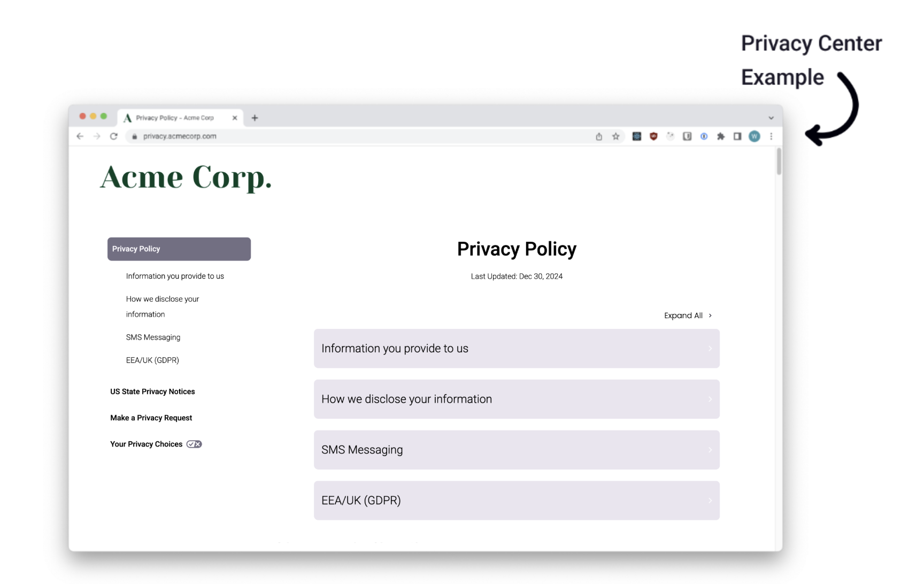Click the share icon in address bar
This screenshot has height=584, width=924.
click(x=599, y=136)
